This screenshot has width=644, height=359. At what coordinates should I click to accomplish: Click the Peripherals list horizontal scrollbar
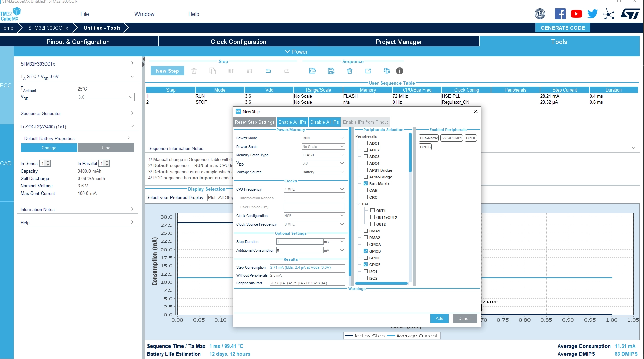click(x=382, y=284)
